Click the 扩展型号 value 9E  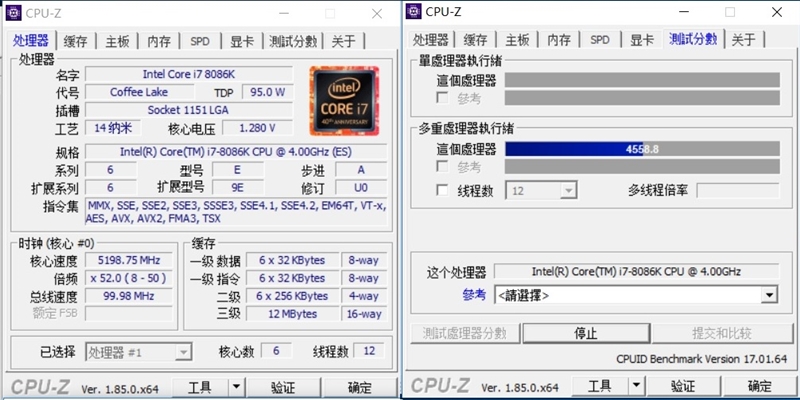click(x=238, y=187)
